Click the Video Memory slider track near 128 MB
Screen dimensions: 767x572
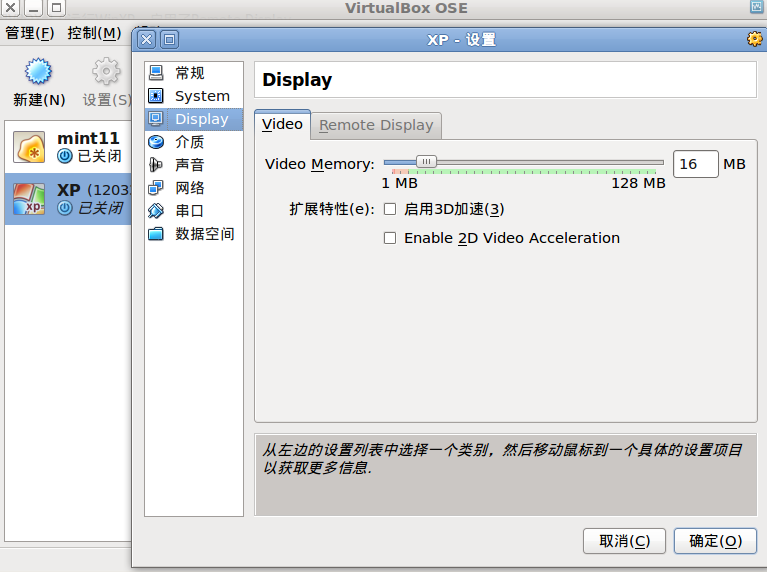pyautogui.click(x=655, y=162)
